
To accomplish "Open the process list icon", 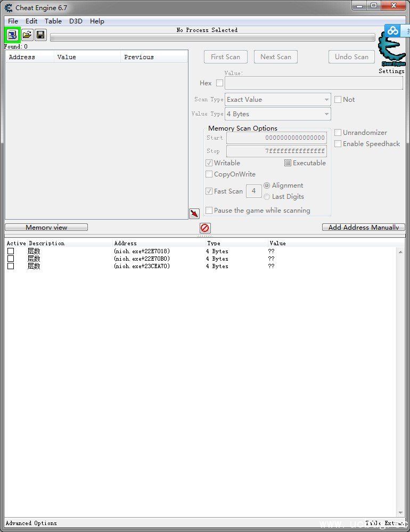I will coord(12,35).
